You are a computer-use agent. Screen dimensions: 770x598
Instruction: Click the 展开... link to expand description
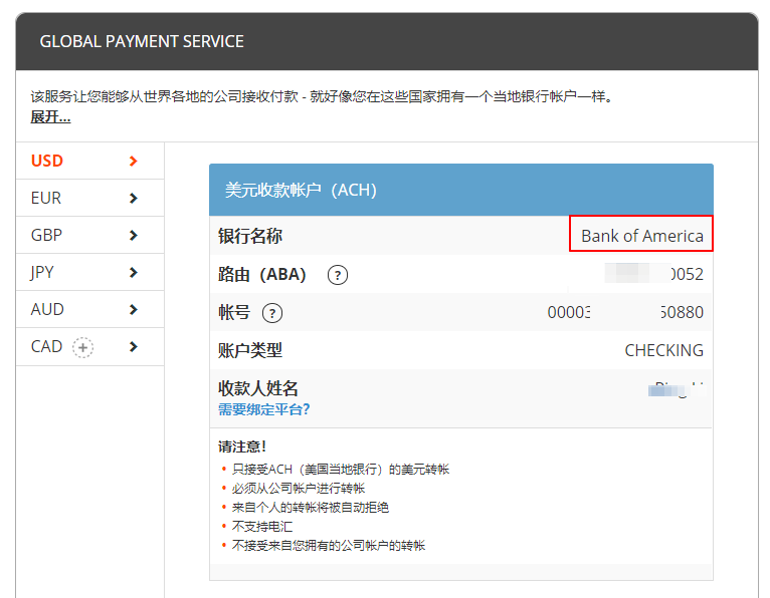(50, 117)
